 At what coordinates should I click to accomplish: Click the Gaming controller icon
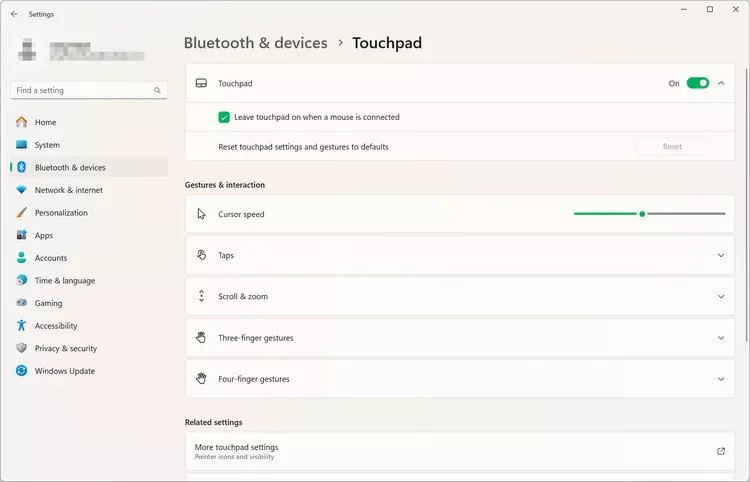tap(21, 303)
